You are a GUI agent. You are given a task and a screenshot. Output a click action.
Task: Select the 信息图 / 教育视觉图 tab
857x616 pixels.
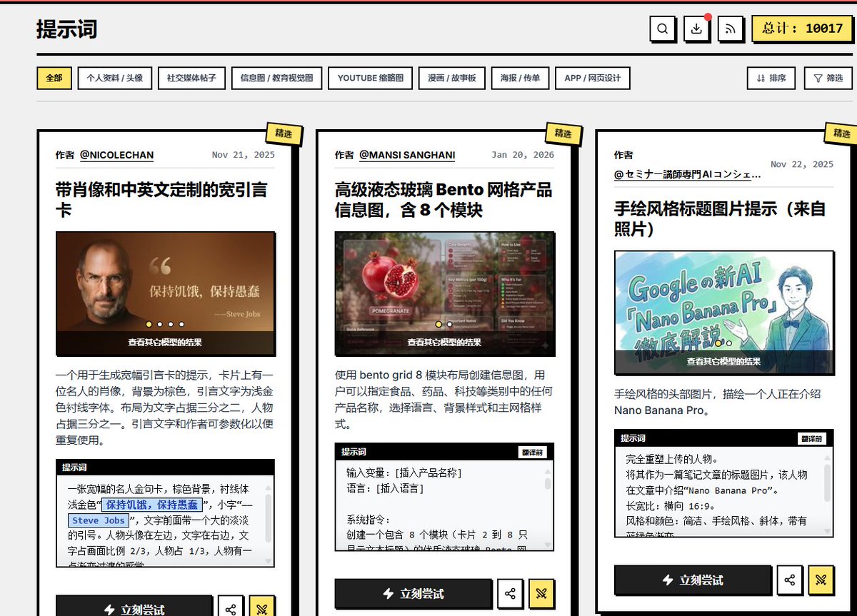276,79
